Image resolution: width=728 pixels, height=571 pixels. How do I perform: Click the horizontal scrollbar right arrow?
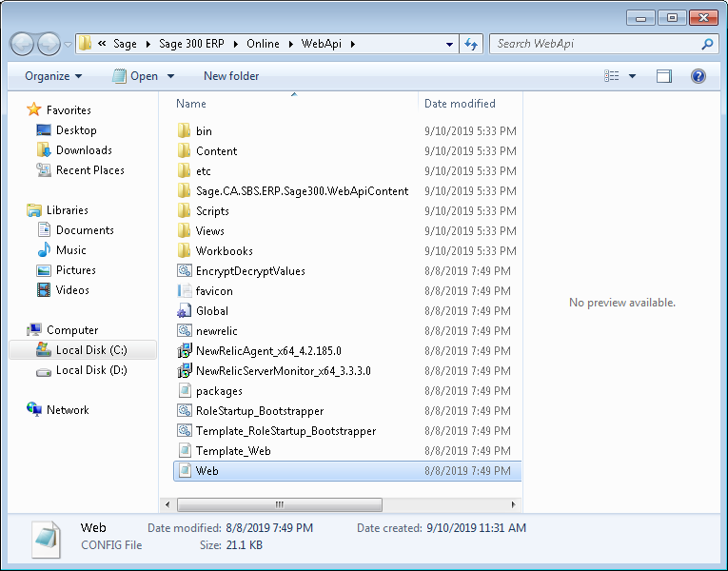pos(513,504)
